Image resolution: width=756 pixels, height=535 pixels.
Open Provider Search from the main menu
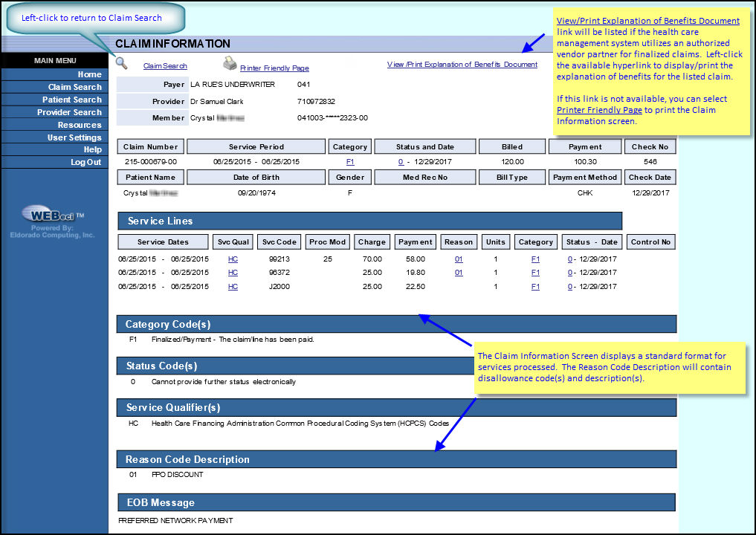coord(69,112)
